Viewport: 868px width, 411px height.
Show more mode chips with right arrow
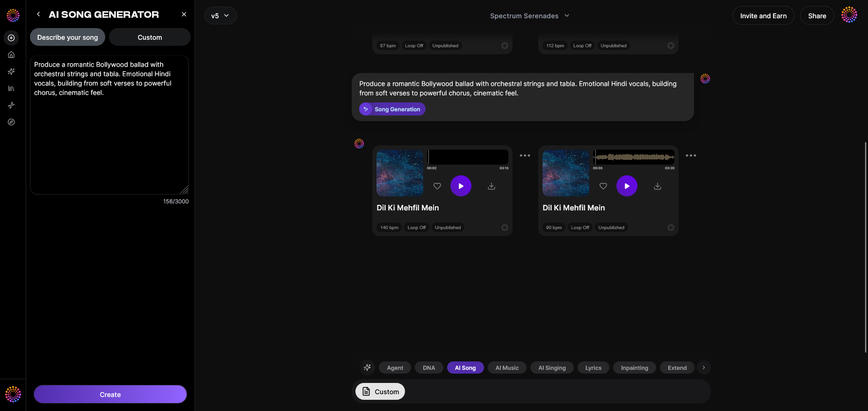pos(703,368)
